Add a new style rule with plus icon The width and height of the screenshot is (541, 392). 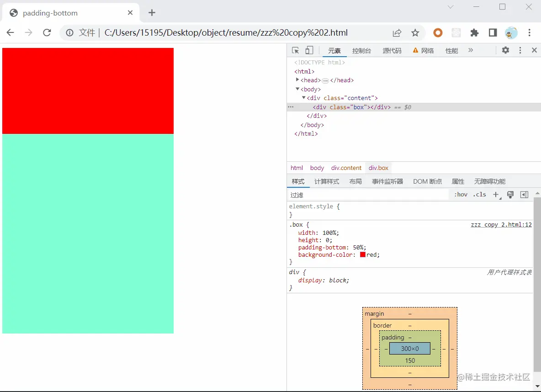pyautogui.click(x=496, y=195)
